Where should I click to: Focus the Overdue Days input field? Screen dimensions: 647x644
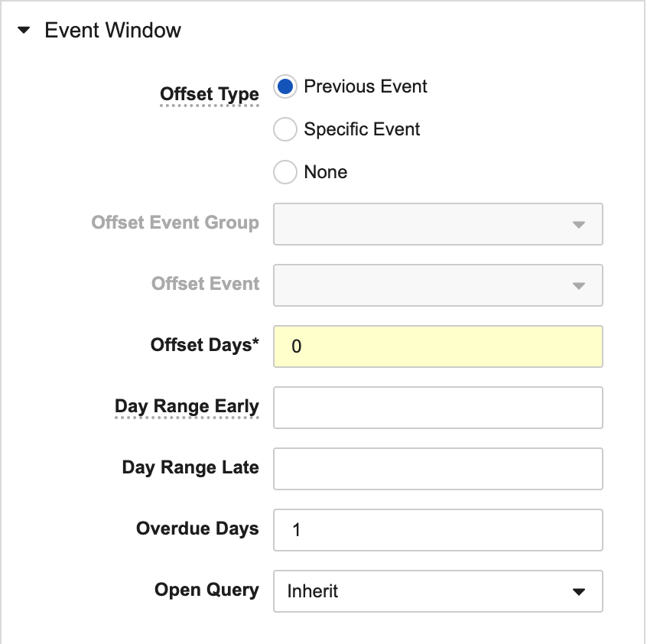437,529
